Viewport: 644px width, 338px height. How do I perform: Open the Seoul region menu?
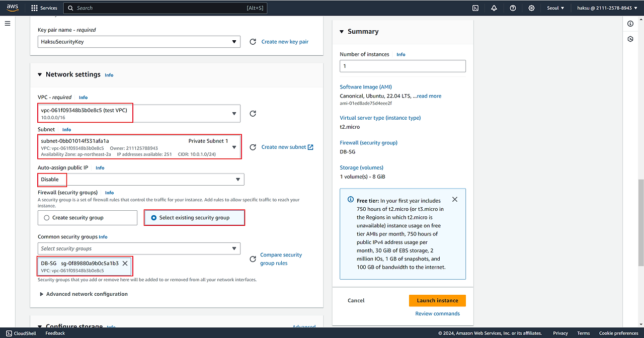[555, 8]
